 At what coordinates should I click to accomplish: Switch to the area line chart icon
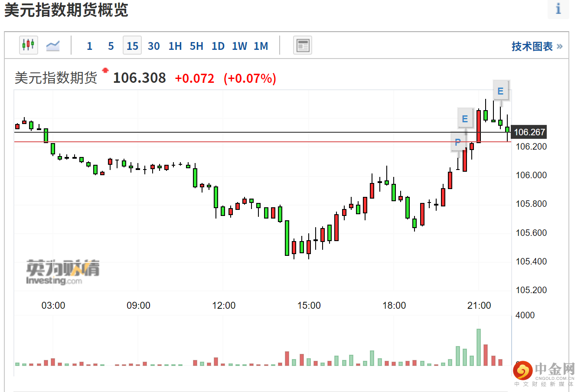(x=53, y=46)
